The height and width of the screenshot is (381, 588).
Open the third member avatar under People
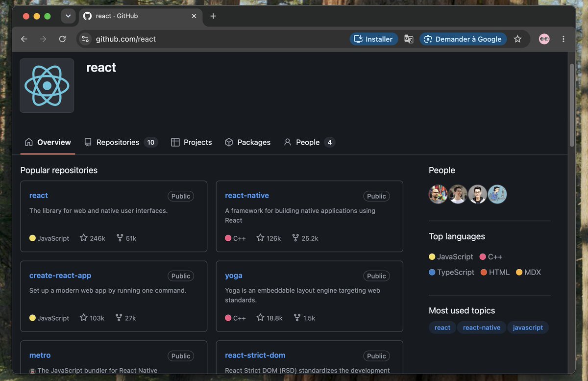click(477, 194)
